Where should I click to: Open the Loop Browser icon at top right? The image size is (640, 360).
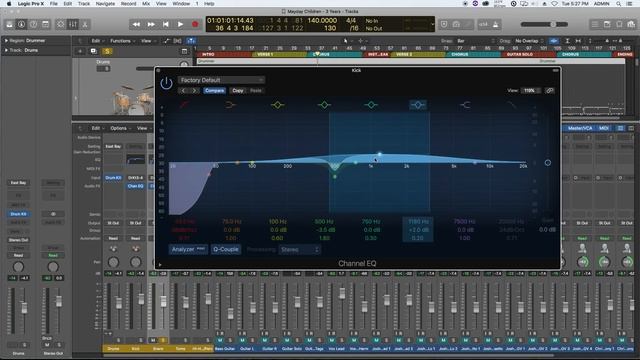pos(619,24)
